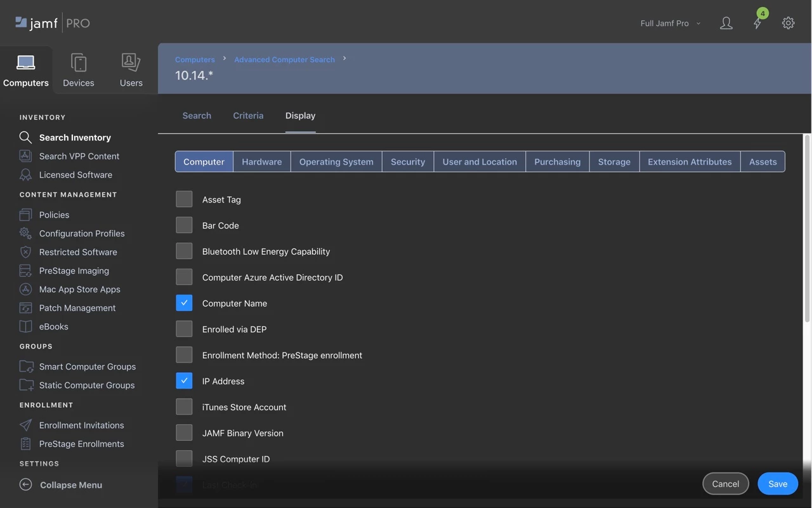This screenshot has height=508, width=812.
Task: Open the Assets category tab
Action: coord(763,161)
